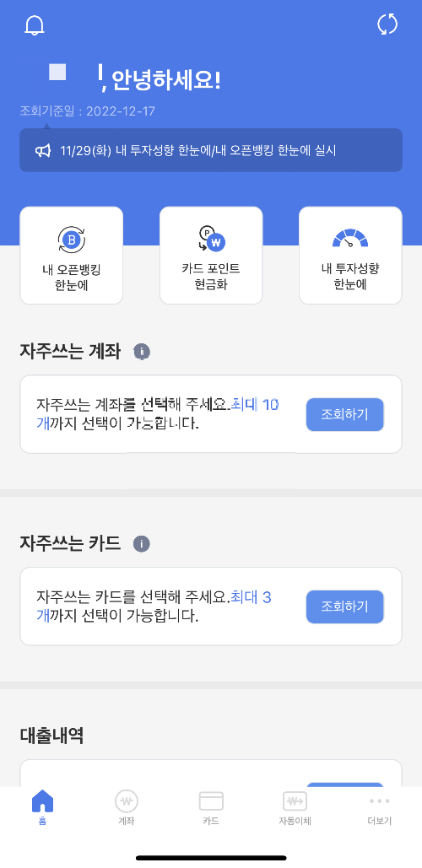Tap the megaphone icon in notice banner
This screenshot has width=422, height=868.
pos(43,150)
